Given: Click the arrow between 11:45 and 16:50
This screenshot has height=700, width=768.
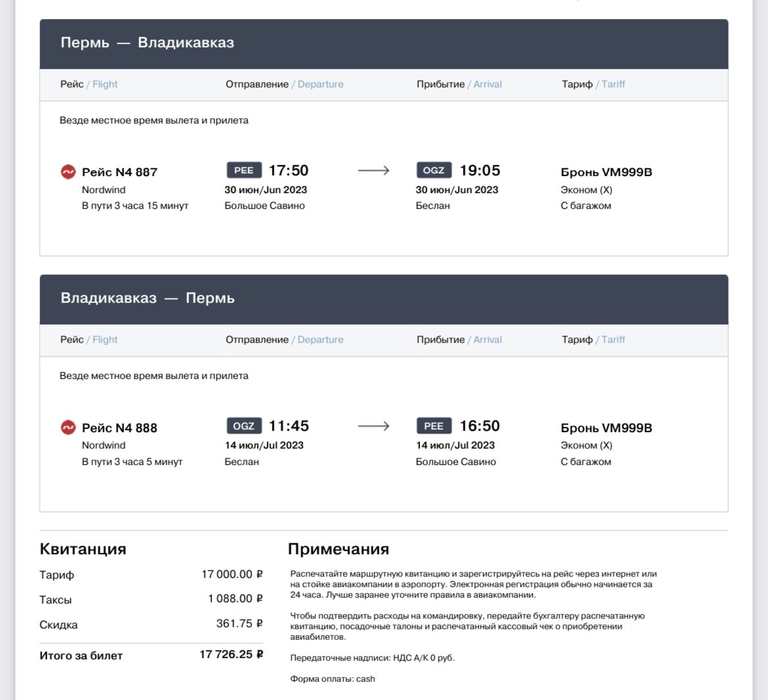Looking at the screenshot, I should coord(373,426).
